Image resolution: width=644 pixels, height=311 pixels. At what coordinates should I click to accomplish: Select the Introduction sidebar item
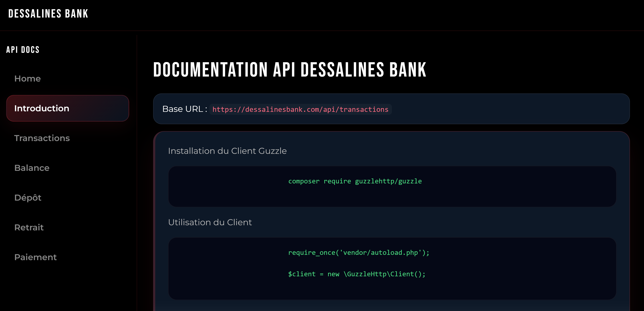tap(67, 108)
